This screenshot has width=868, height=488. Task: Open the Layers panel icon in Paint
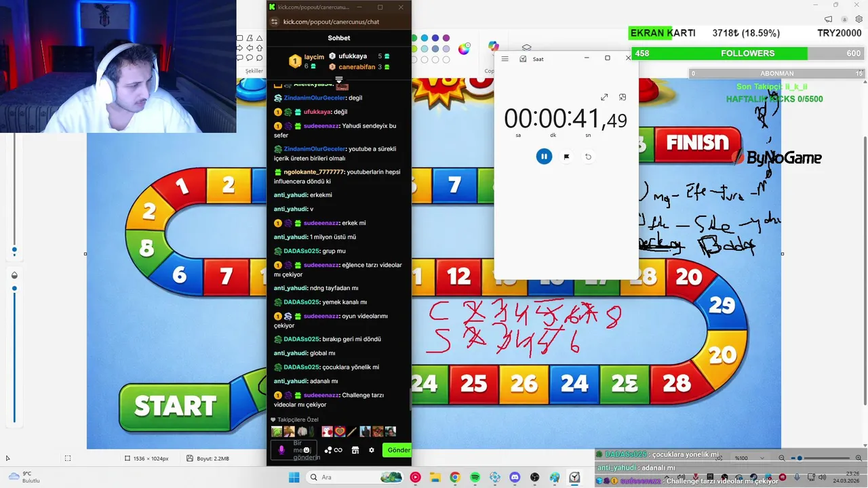(x=526, y=47)
